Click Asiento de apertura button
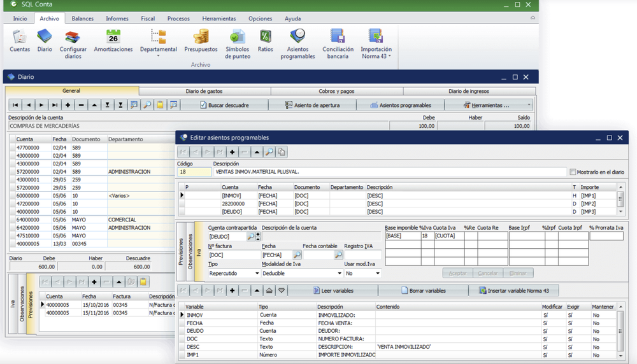 [x=312, y=105]
